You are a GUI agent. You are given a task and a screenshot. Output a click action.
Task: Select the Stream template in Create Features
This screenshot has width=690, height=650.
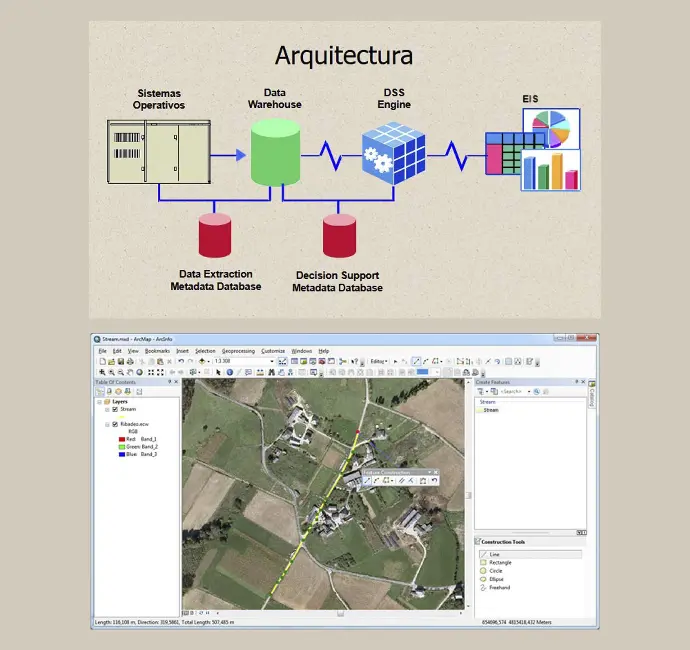click(491, 410)
